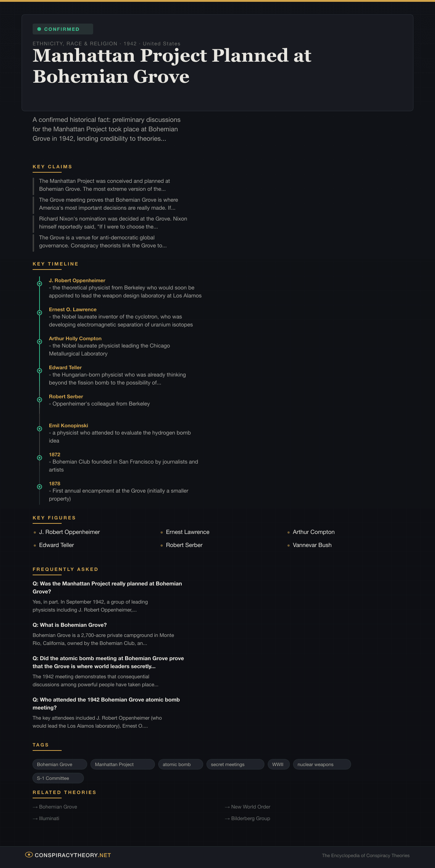This screenshot has height=868, width=435.
Task: Select the Ernest O. Lawrence timeline node
Action: pyautogui.click(x=40, y=313)
